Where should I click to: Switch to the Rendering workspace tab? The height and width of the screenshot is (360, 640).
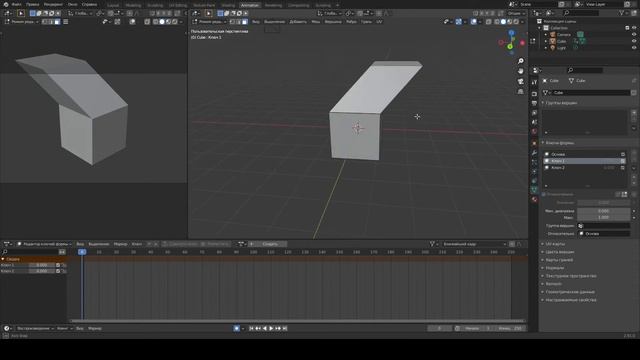click(x=273, y=5)
